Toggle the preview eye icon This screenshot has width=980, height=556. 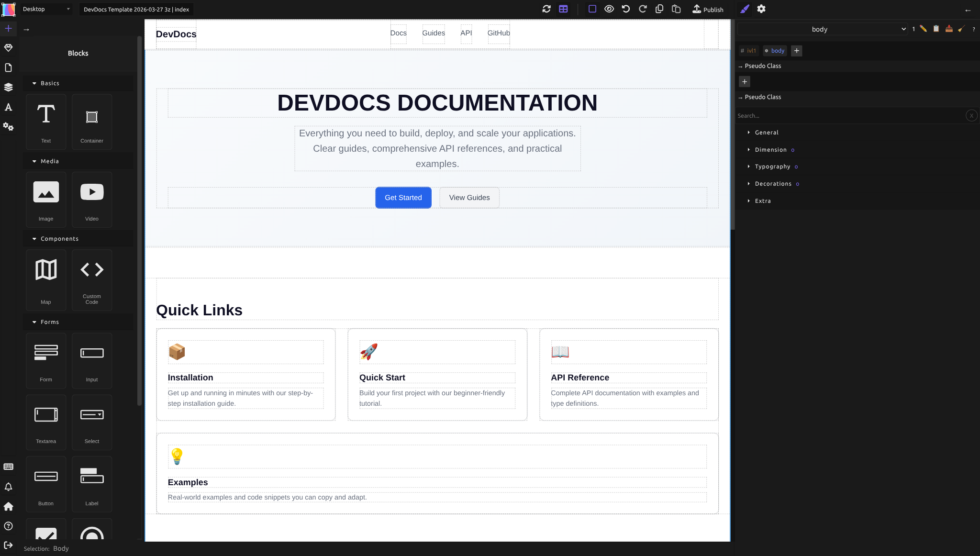pyautogui.click(x=609, y=9)
